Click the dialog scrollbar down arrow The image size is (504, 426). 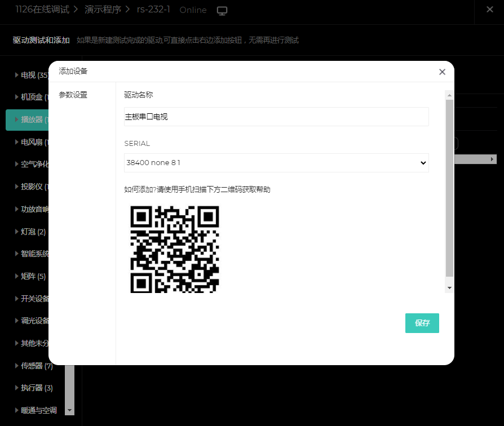click(449, 288)
